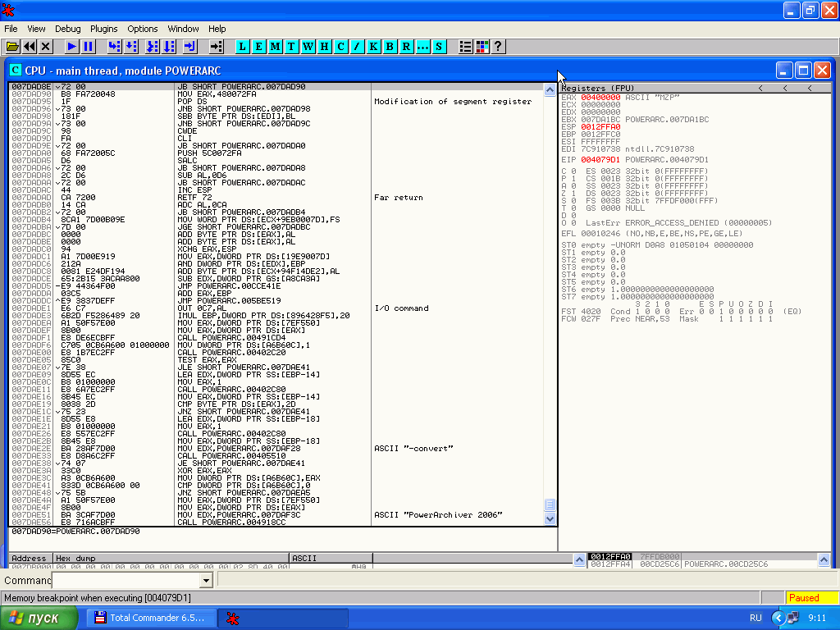Open the Plugins menu

pos(104,29)
